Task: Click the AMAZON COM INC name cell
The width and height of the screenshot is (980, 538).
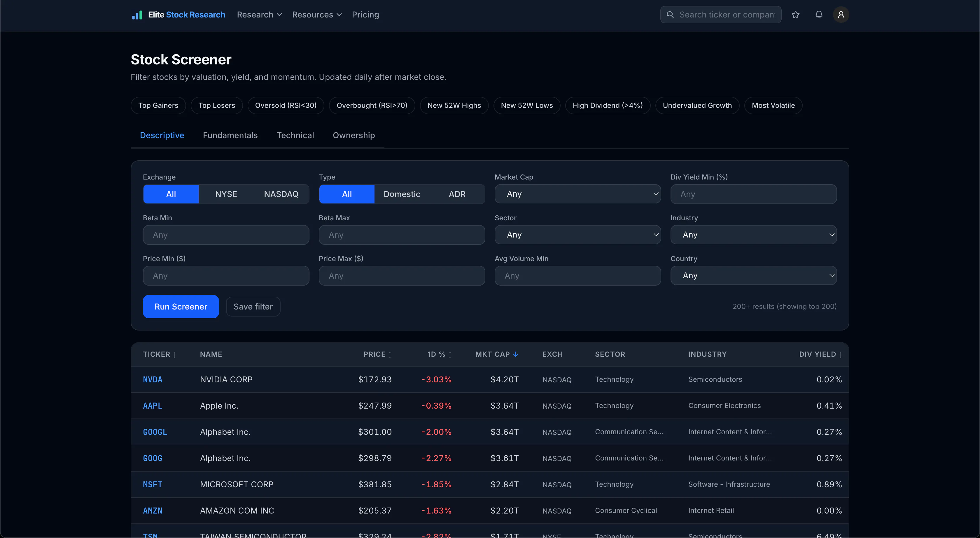Action: click(237, 511)
